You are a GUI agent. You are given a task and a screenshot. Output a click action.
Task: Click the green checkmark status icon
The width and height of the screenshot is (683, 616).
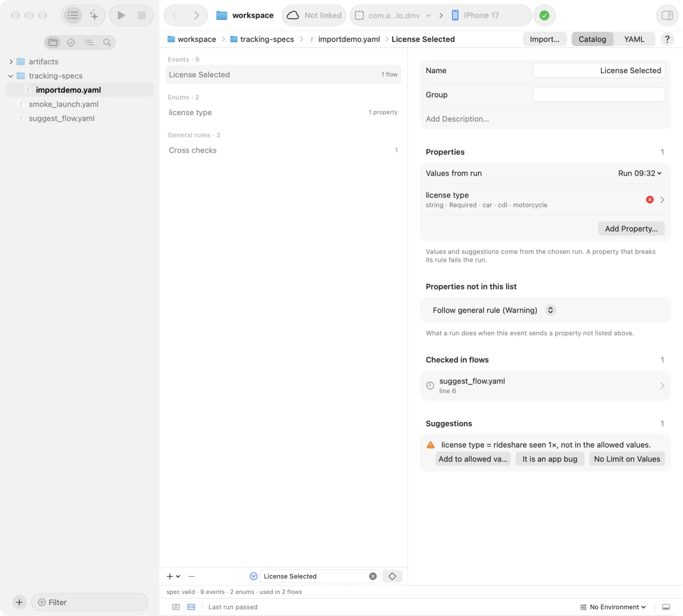[544, 15]
